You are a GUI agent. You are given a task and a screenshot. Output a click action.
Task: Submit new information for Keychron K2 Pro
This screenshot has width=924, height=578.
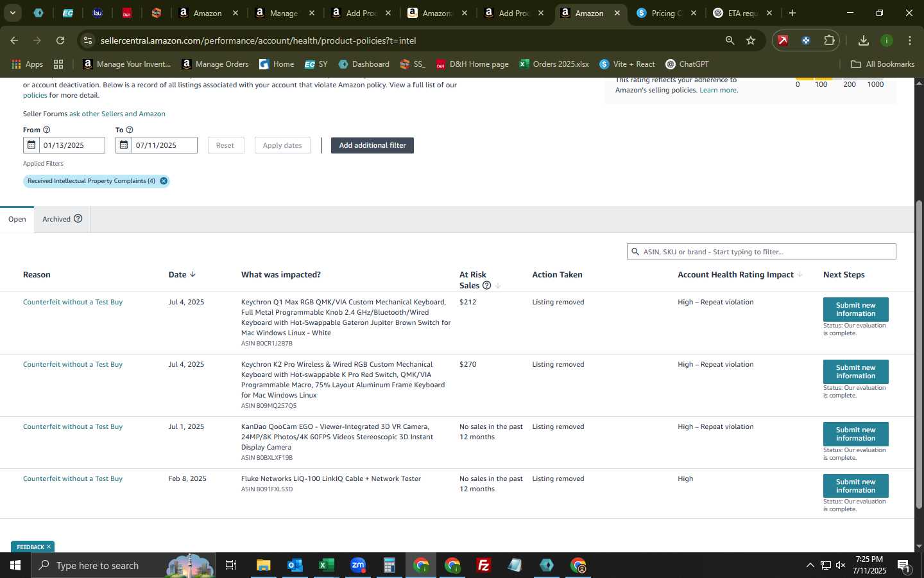855,372
